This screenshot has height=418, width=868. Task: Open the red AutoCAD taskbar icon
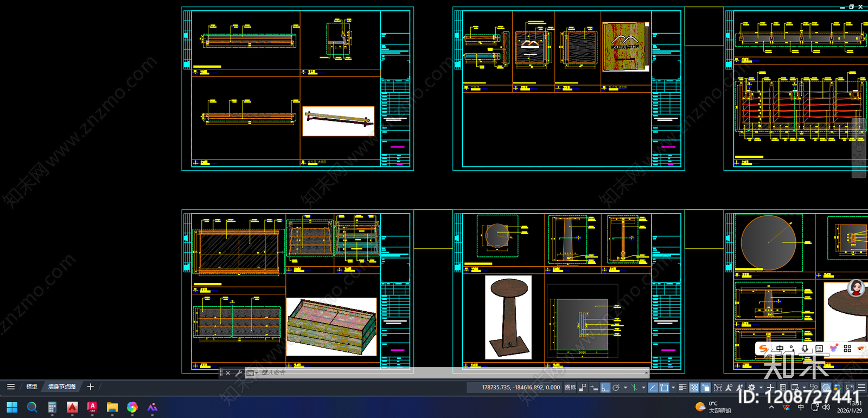72,407
